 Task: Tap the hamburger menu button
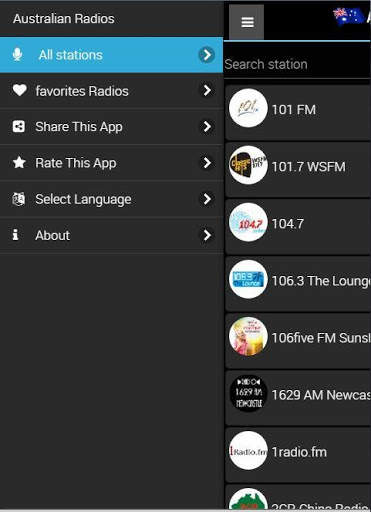click(246, 22)
